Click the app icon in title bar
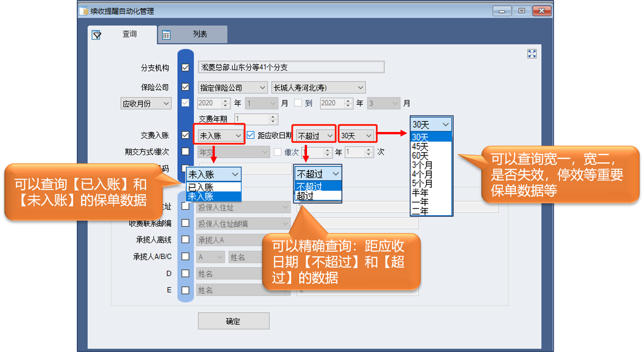 coord(84,11)
